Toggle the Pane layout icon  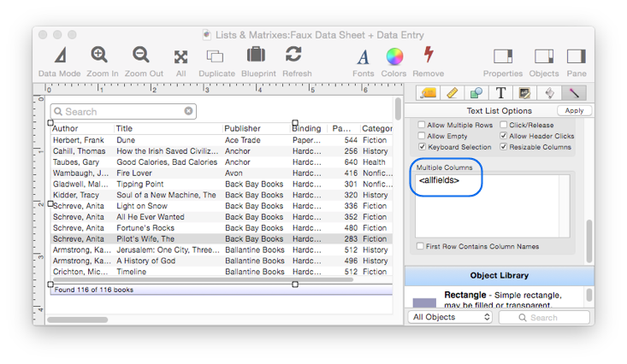click(577, 62)
